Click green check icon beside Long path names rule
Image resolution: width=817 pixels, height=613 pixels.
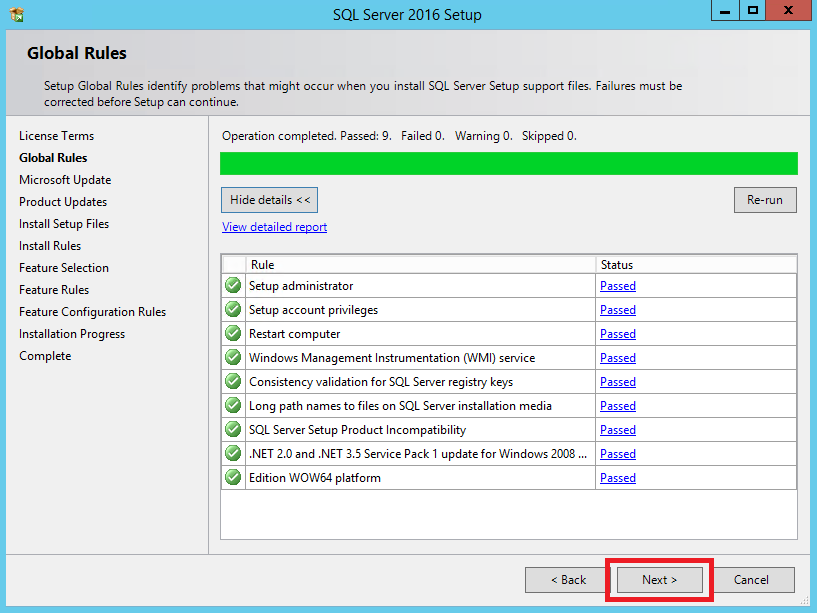[233, 406]
